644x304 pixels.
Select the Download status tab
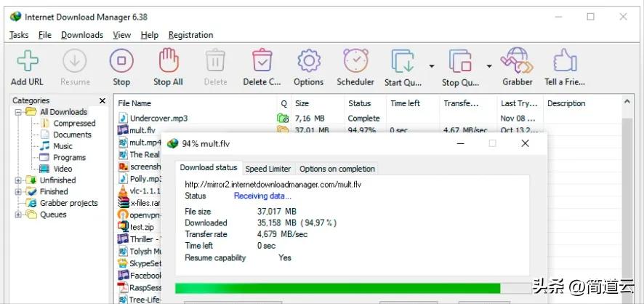tap(209, 167)
